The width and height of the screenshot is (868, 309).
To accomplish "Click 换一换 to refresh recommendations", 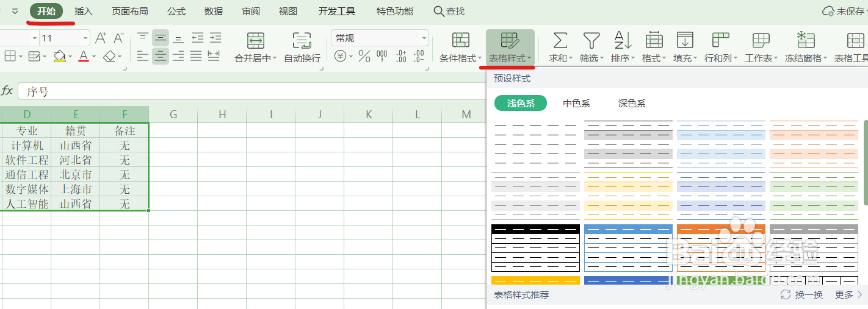I will click(802, 295).
